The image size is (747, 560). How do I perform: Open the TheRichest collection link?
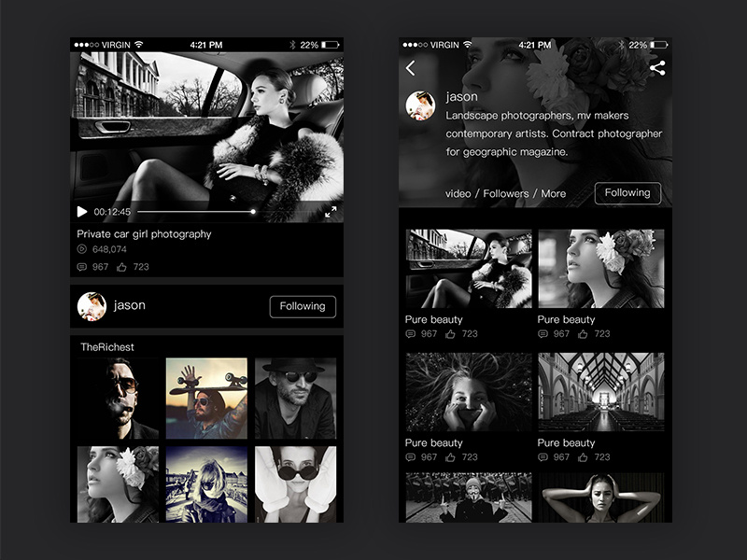(107, 344)
